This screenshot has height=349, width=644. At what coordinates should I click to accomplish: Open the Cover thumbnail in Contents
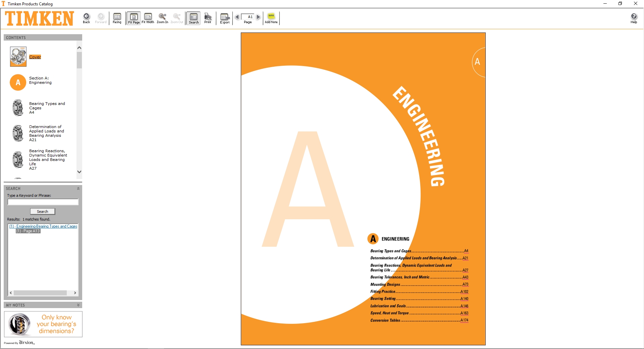(x=18, y=57)
